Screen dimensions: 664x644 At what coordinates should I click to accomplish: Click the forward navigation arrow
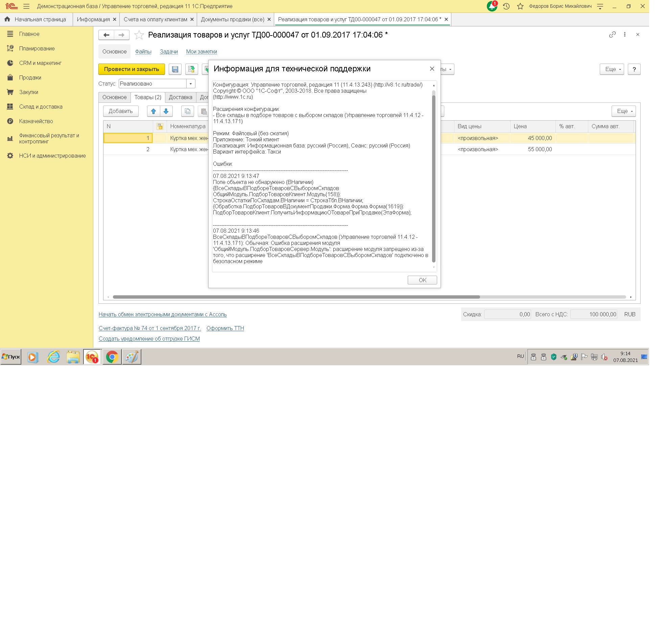(122, 35)
